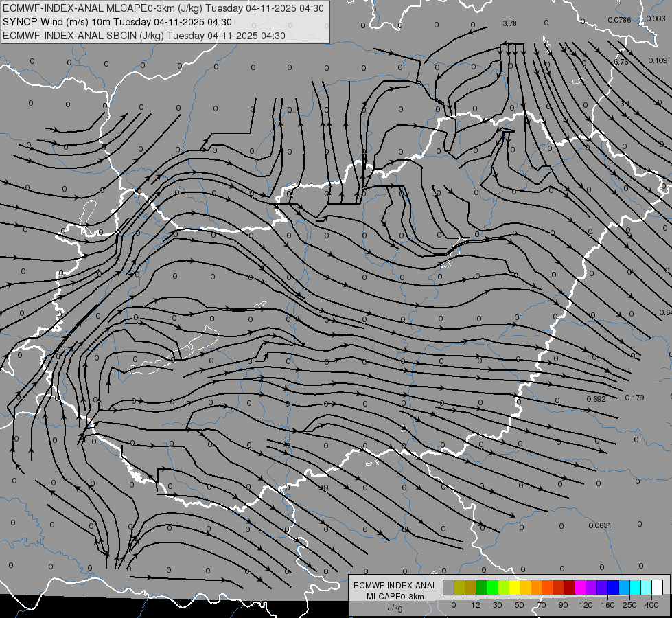Click the legend scale value '250'

(629, 605)
